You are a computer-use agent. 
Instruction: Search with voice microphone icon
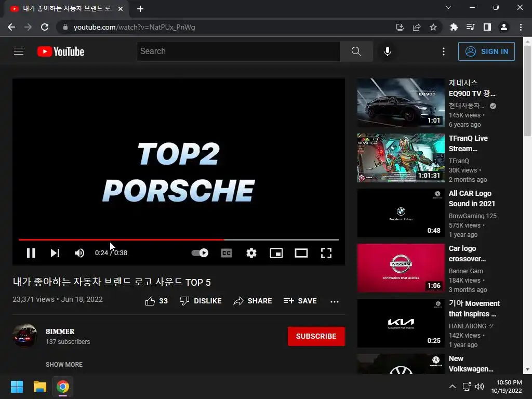[388, 51]
